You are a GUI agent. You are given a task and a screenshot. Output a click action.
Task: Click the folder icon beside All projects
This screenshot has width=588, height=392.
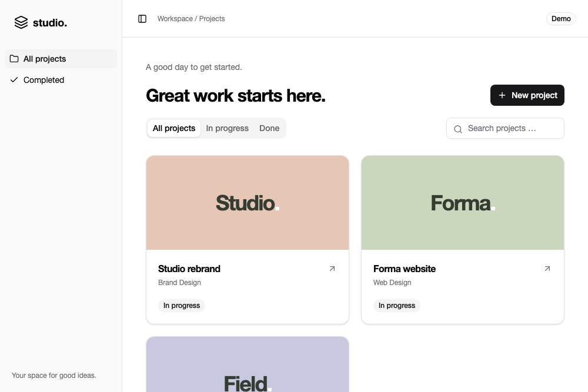pyautogui.click(x=14, y=59)
